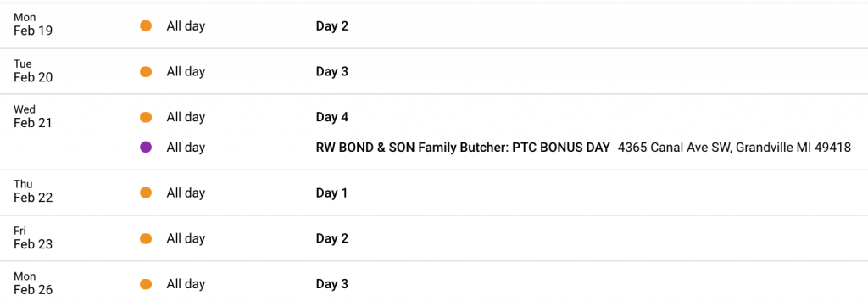
Task: Click the orange dot beside Day 4
Action: click(x=146, y=117)
